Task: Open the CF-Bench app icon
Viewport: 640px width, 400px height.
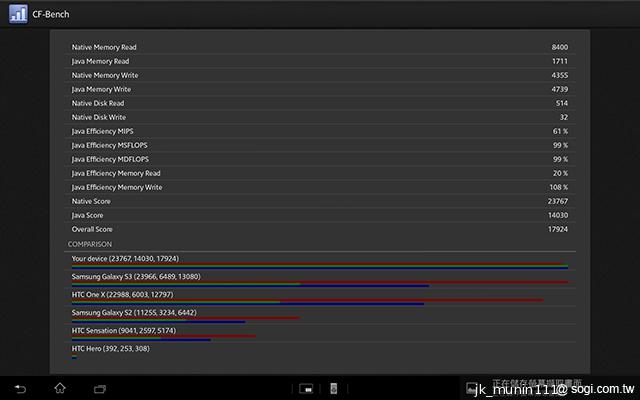Action: tap(18, 14)
